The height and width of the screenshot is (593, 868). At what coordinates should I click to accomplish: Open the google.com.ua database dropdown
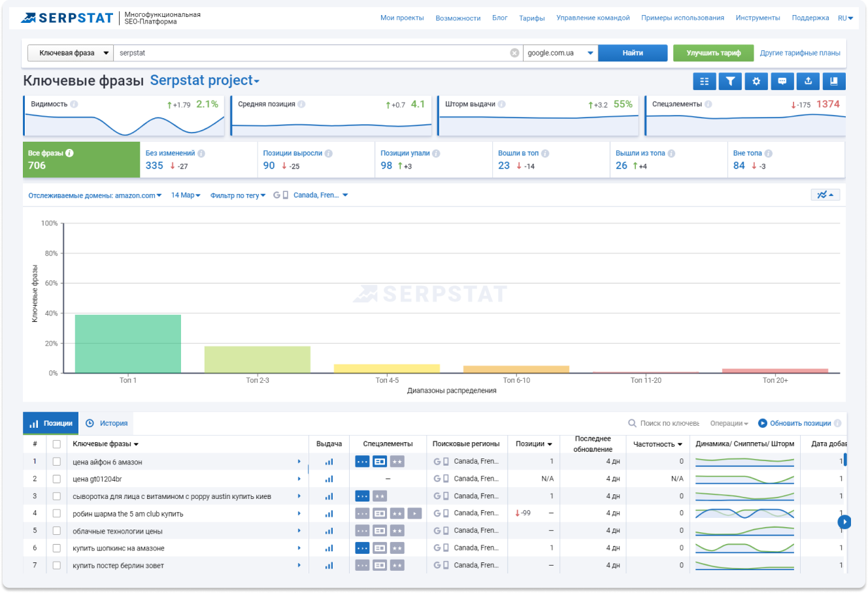(561, 53)
